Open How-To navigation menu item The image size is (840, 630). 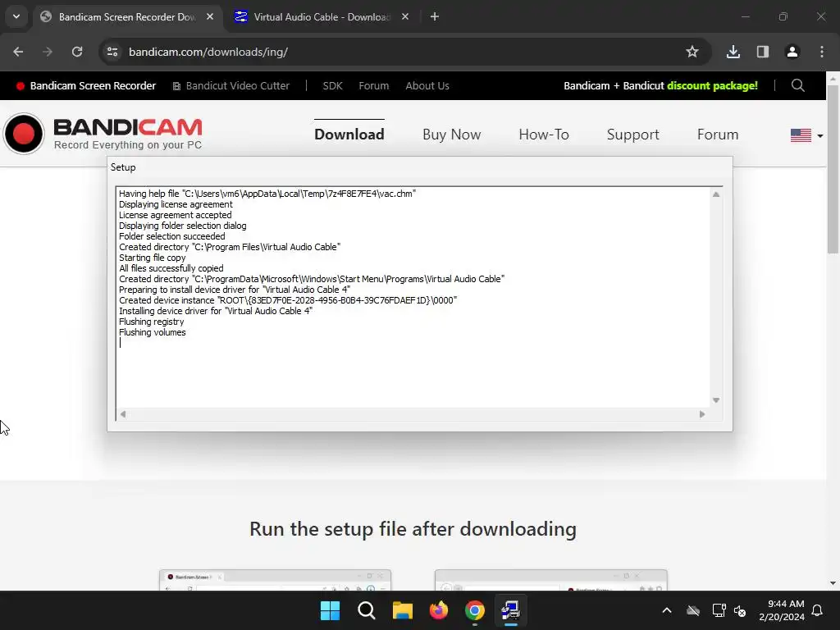click(544, 135)
